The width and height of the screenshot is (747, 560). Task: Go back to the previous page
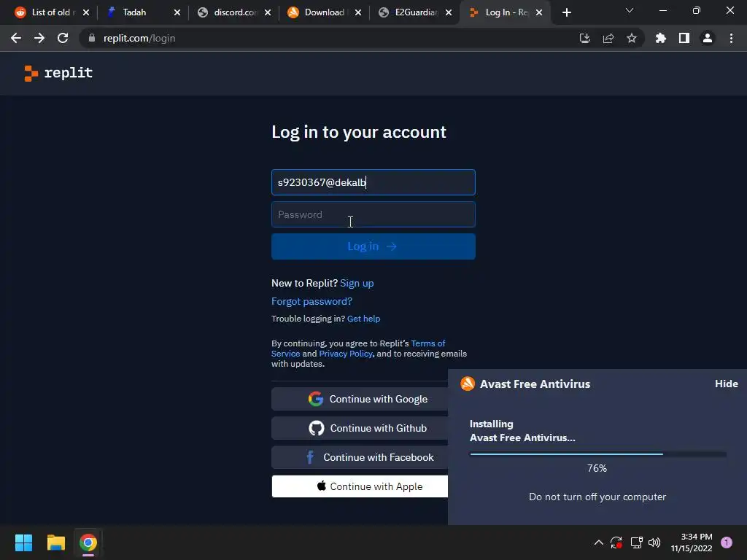point(16,38)
